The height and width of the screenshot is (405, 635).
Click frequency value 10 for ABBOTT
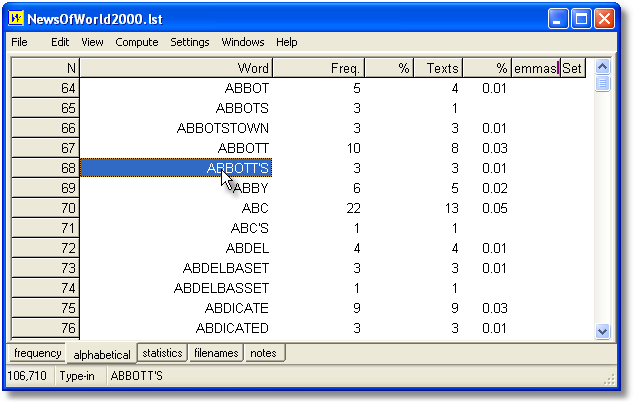pos(353,148)
